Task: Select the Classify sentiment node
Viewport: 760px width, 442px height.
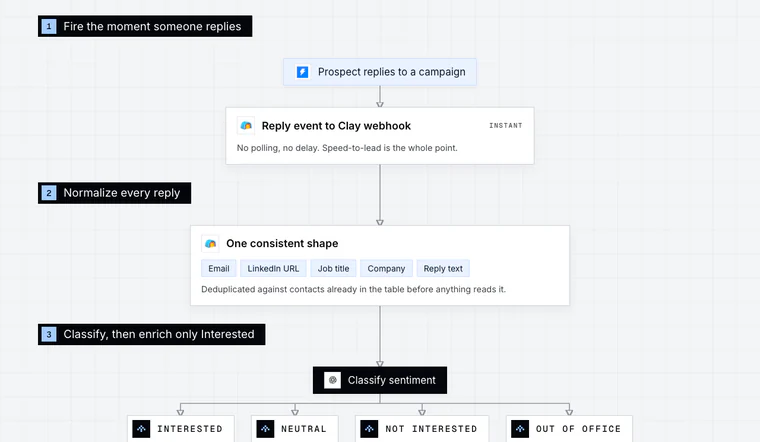Action: (x=380, y=380)
